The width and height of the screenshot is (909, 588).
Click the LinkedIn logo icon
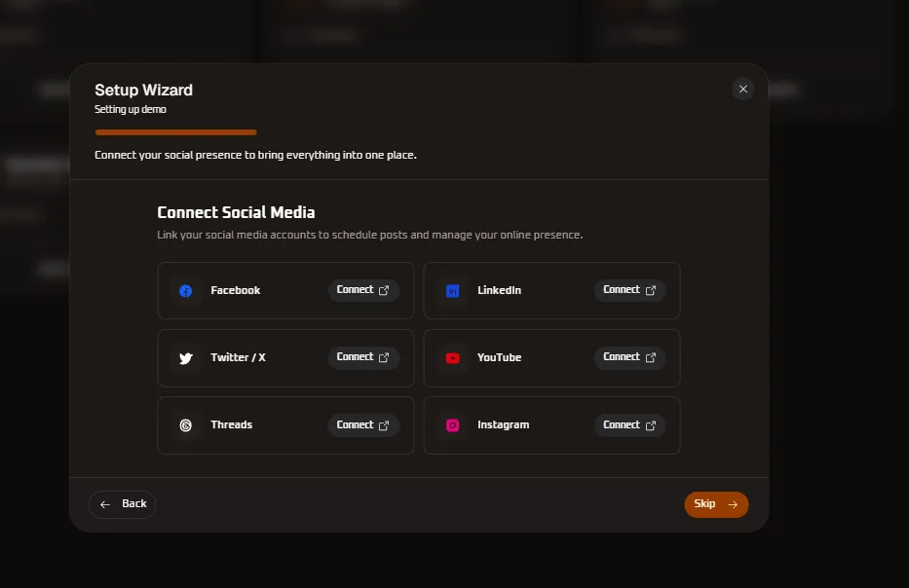pyautogui.click(x=452, y=291)
